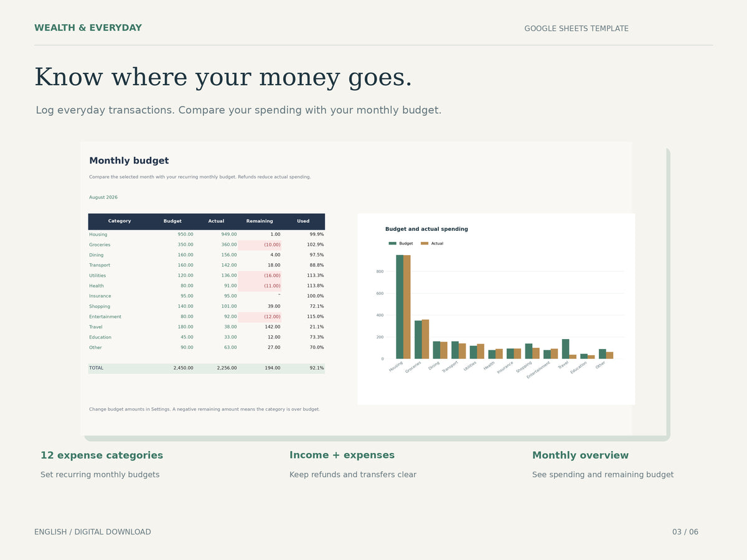
Task: Click the 03 / 06 page indicator
Action: pyautogui.click(x=685, y=532)
